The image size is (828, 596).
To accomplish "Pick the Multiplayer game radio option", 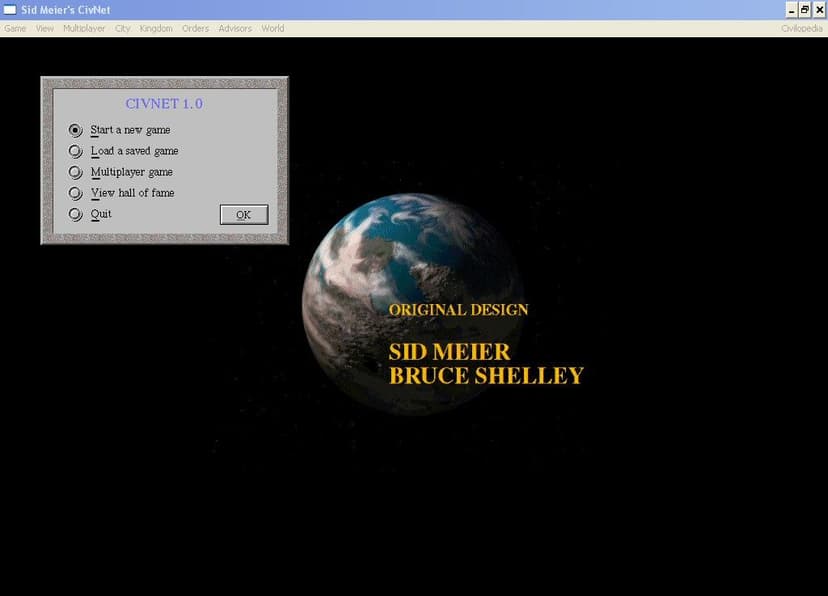I will pos(76,172).
